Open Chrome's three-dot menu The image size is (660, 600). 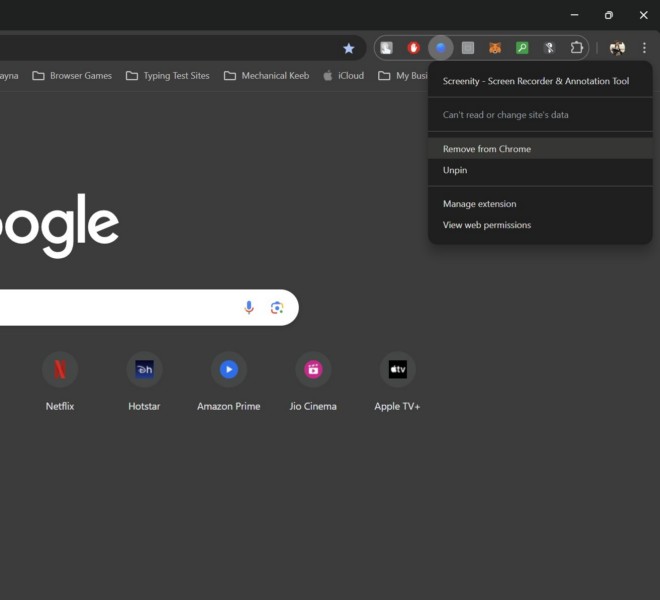(x=644, y=48)
